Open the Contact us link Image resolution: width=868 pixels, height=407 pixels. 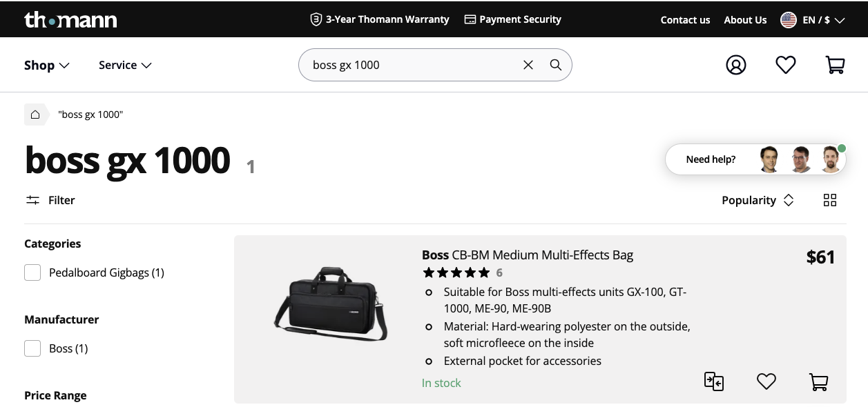685,20
